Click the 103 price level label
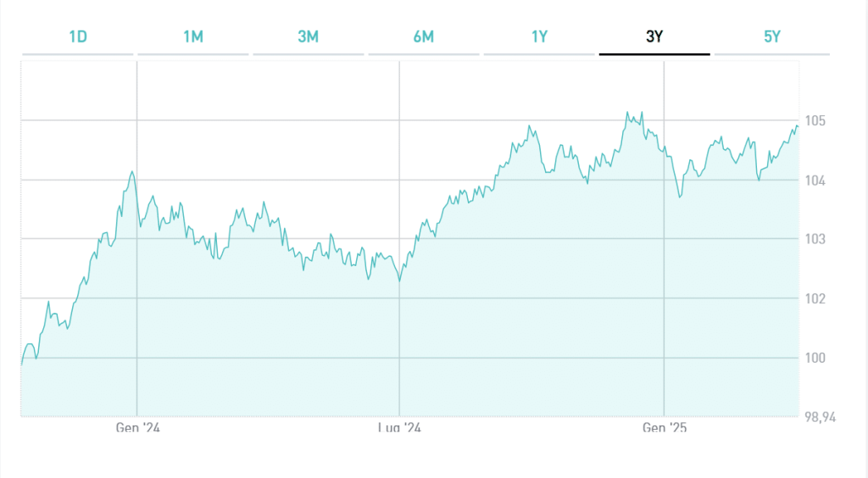868x478 pixels. 815,240
